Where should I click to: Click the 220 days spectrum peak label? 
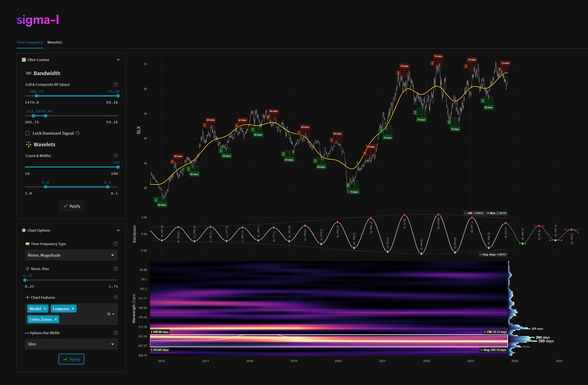[537, 329]
